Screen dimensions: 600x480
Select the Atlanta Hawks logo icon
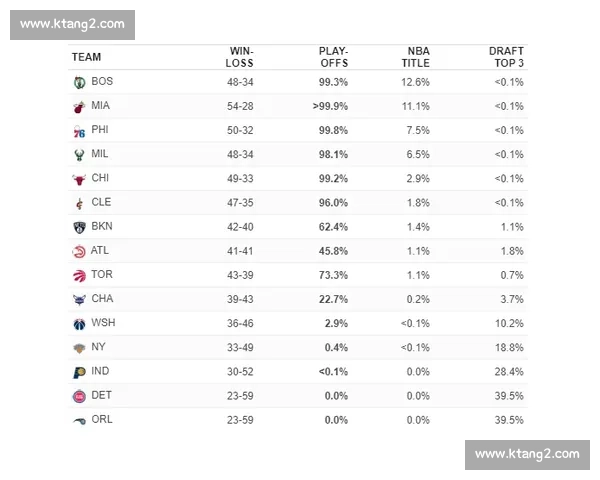pos(79,251)
